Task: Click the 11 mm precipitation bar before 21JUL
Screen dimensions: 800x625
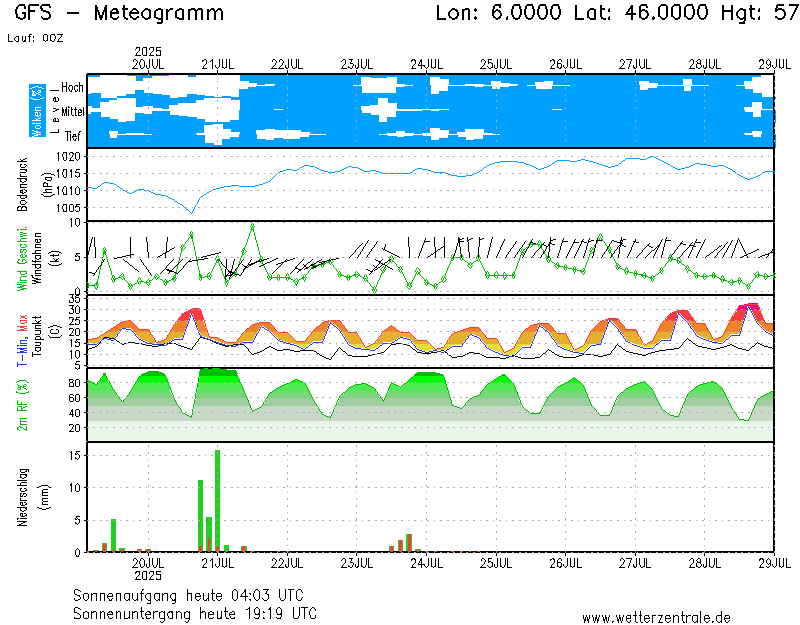Action: click(201, 516)
